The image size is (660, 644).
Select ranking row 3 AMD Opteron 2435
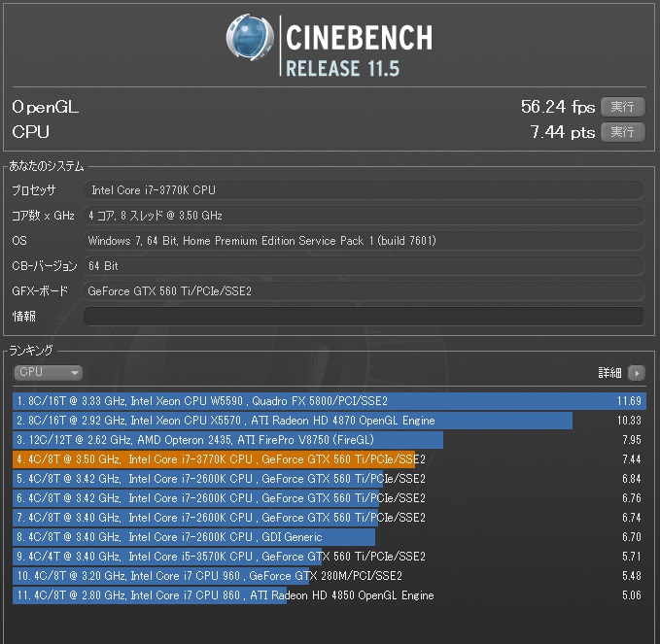pyautogui.click(x=330, y=440)
